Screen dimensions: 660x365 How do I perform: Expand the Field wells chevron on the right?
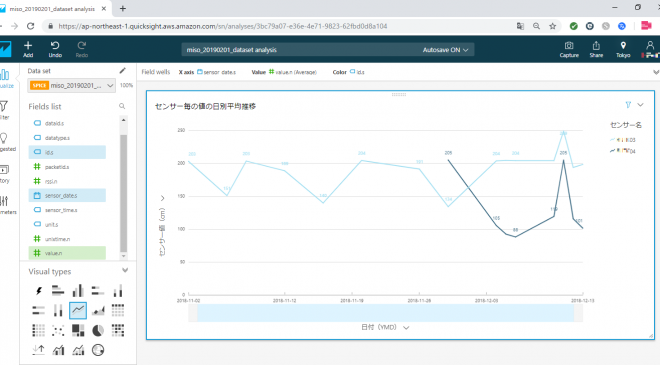655,72
